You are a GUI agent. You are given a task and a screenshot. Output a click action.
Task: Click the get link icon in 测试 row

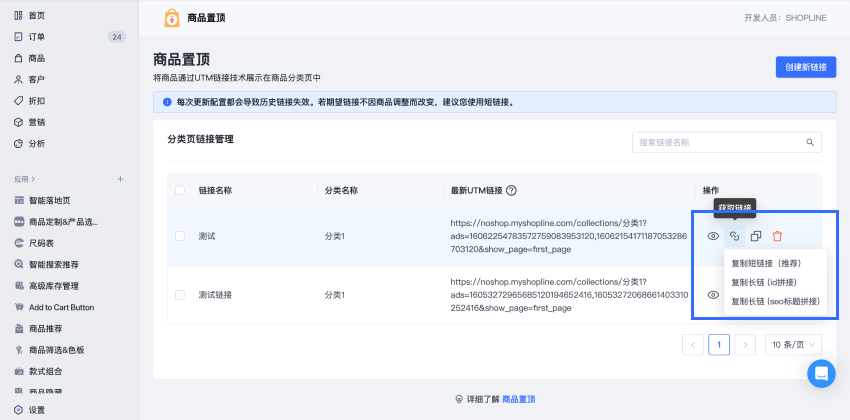point(734,236)
